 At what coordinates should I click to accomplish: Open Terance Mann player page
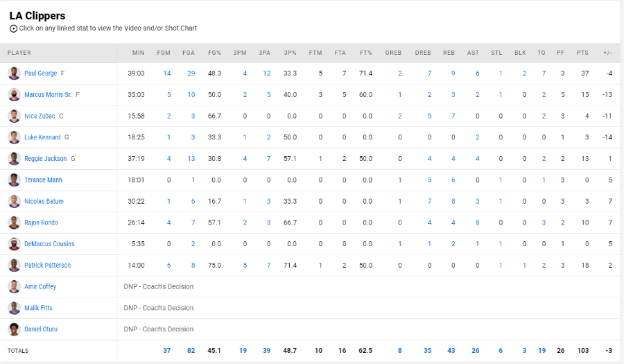[43, 180]
